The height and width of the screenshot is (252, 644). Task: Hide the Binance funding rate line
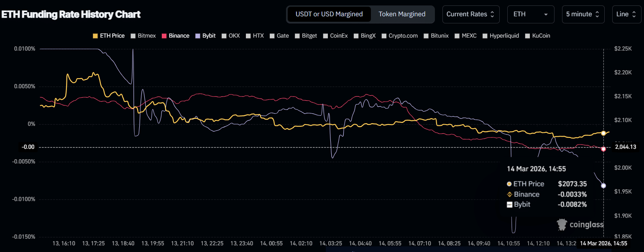(x=175, y=36)
